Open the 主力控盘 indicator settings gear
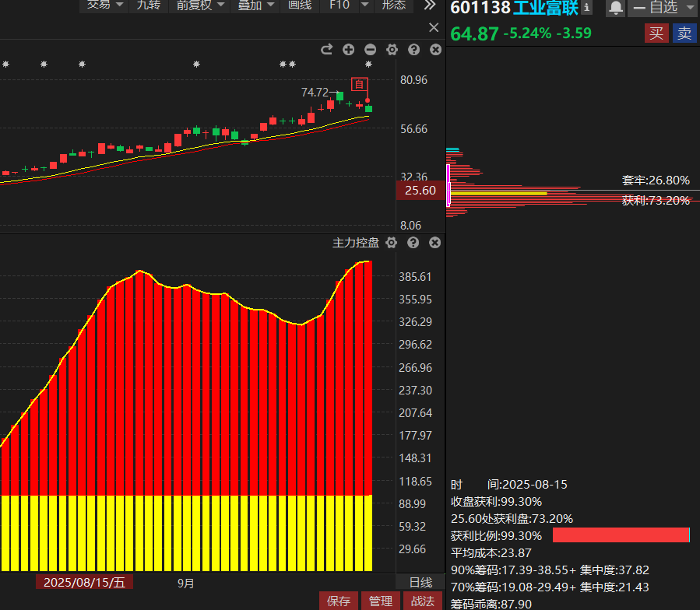The height and width of the screenshot is (610, 700). point(392,243)
